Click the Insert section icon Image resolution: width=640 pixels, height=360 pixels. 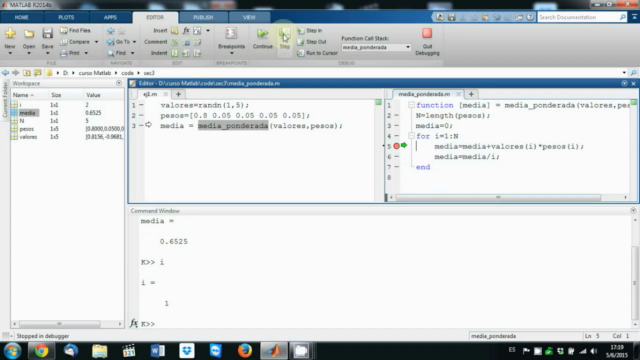(x=175, y=31)
